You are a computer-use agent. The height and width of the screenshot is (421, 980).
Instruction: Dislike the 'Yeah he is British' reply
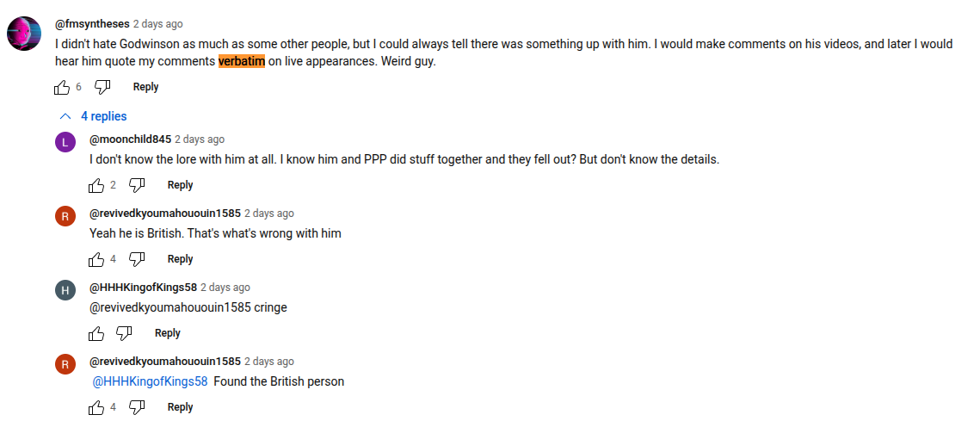coord(137,259)
